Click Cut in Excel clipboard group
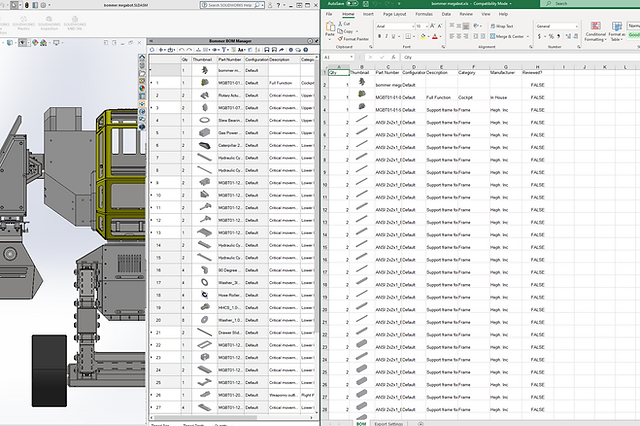The height and width of the screenshot is (426, 640). coord(344,24)
